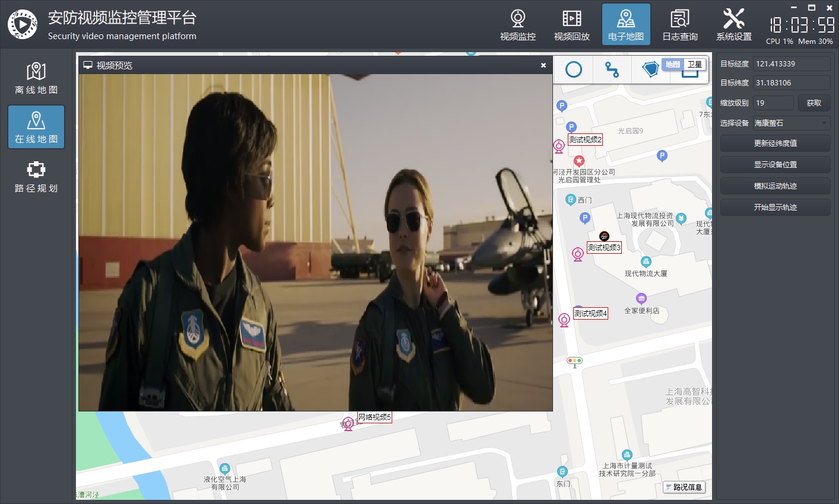Toggle the 路况信息 traffic layer
The width and height of the screenshot is (839, 504).
coord(684,487)
